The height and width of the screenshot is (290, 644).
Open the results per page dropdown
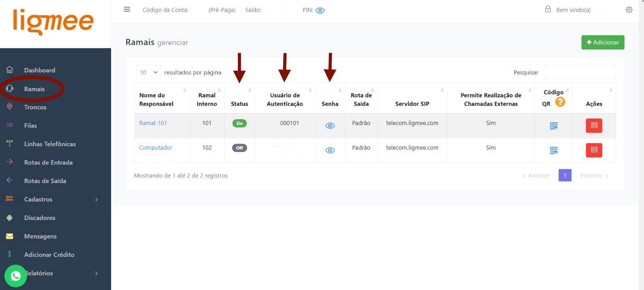coord(148,72)
